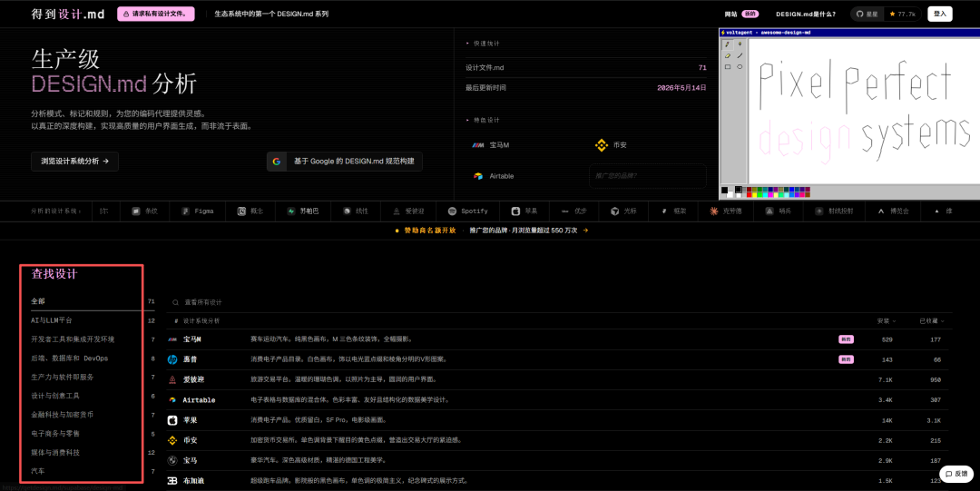Click the 推广您的品牌? input box
This screenshot has width=980, height=491.
(x=648, y=176)
